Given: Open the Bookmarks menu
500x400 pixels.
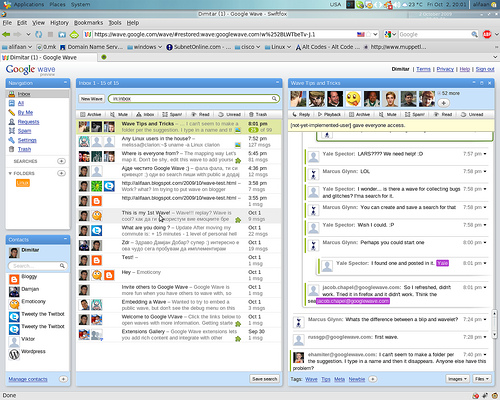Looking at the screenshot, I should (x=88, y=23).
